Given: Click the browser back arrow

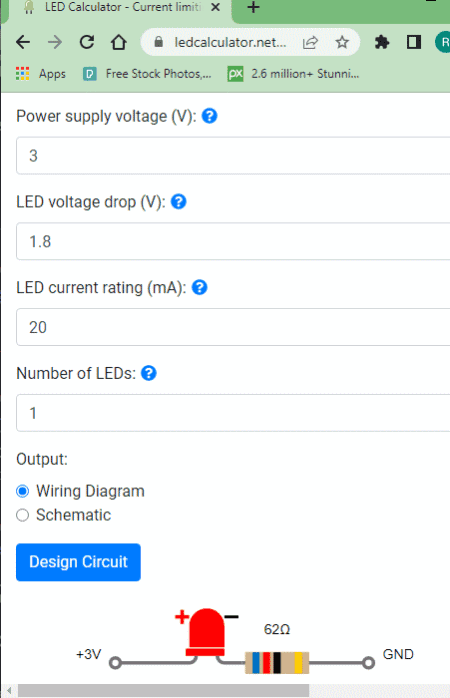Looking at the screenshot, I should coord(23,42).
